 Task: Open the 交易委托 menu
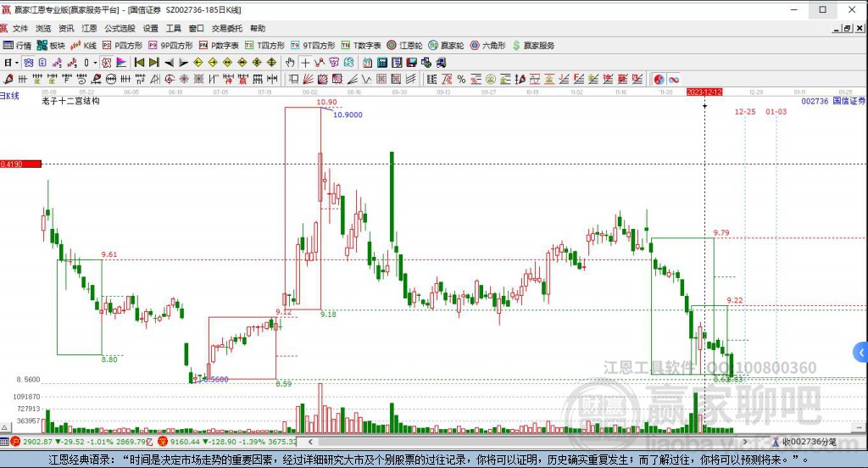pyautogui.click(x=227, y=28)
